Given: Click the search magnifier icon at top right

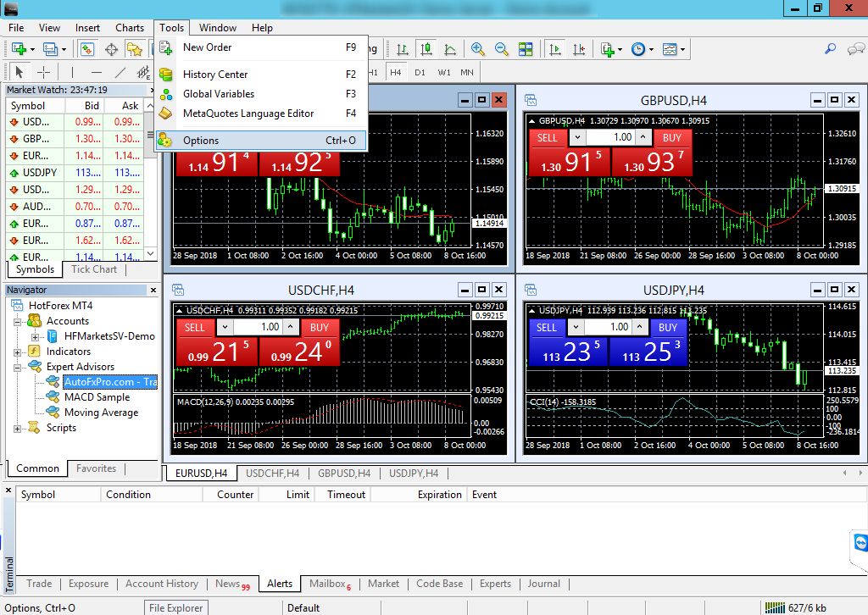Looking at the screenshot, I should tap(832, 49).
